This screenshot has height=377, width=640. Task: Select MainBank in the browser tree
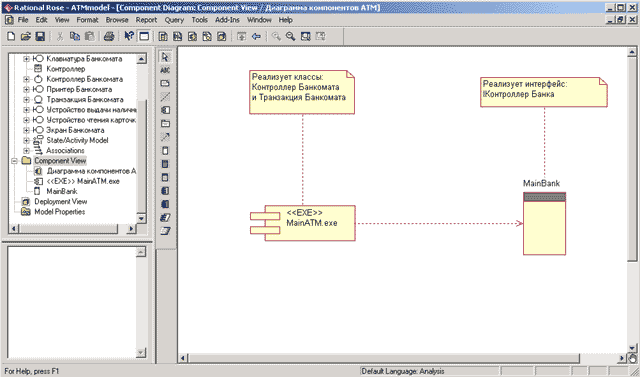tap(62, 191)
